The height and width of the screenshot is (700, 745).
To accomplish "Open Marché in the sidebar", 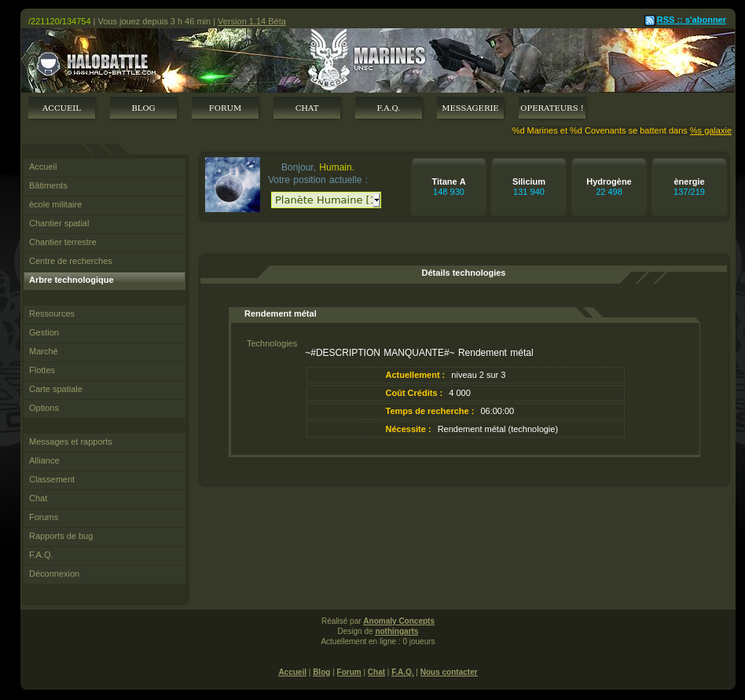I will click(x=105, y=351).
